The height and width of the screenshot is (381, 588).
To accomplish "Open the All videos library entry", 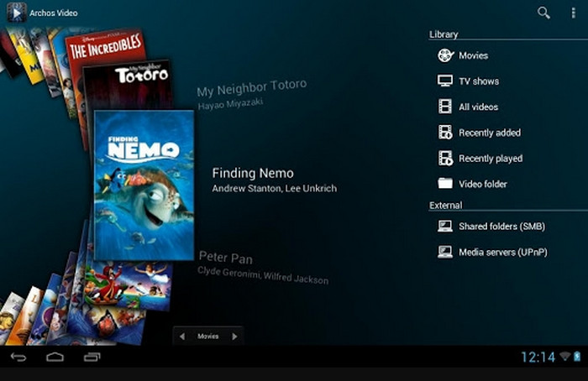I will pyautogui.click(x=508, y=107).
